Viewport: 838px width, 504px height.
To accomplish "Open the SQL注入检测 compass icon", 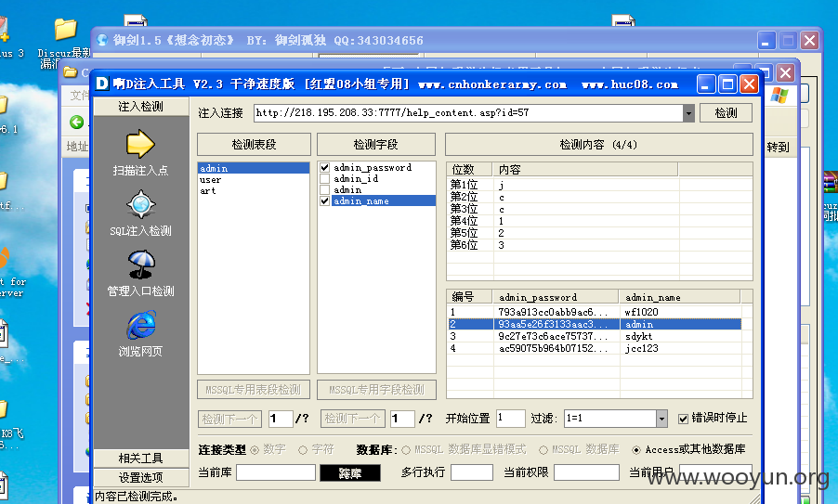I will [140, 204].
